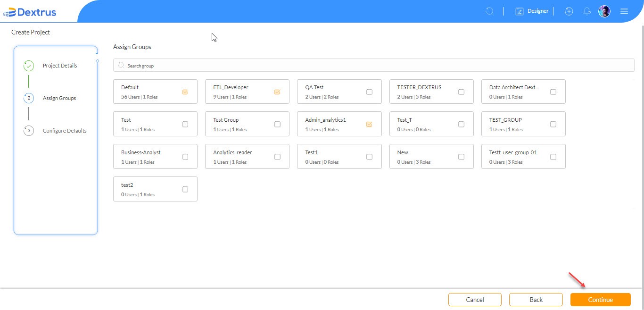The width and height of the screenshot is (644, 310).
Task: Check the Test1 group checkbox
Action: 369,157
